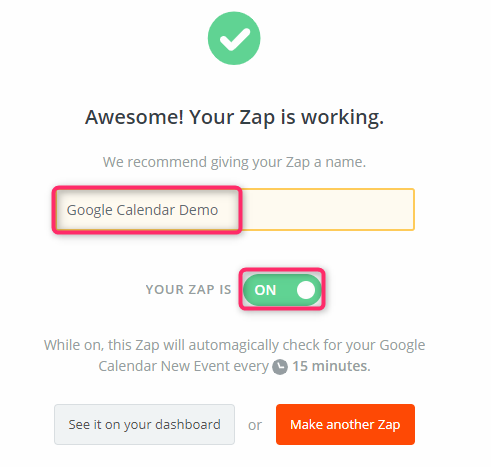Click the Calendar New Event every text
Image resolution: width=491 pixels, height=467 pixels.
coord(184,366)
